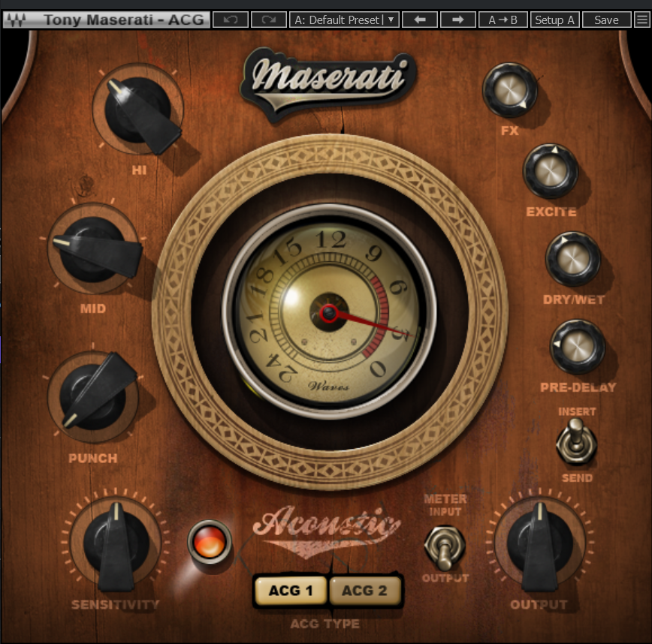Adjust the MID knob
652x644 pixels.
[94, 249]
